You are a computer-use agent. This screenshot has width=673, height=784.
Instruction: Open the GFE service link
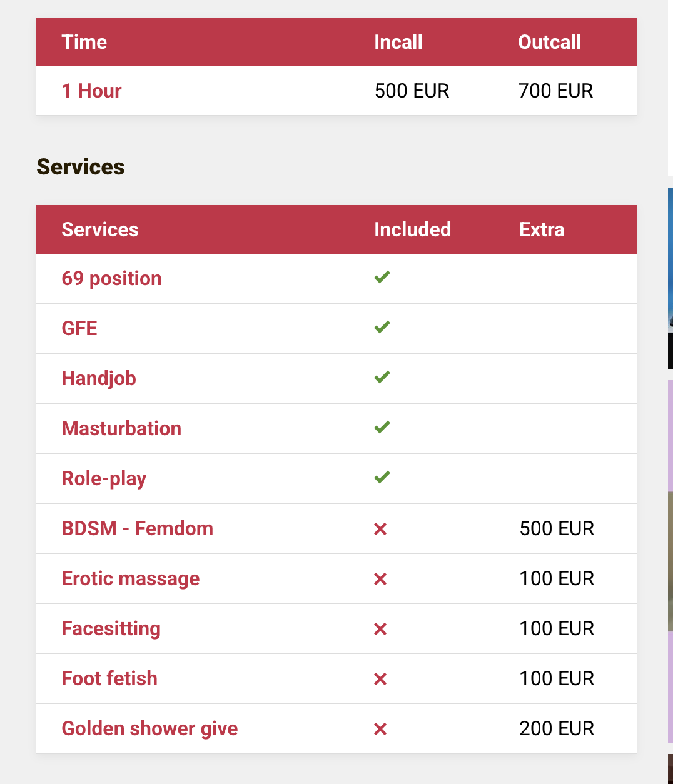[x=79, y=328]
